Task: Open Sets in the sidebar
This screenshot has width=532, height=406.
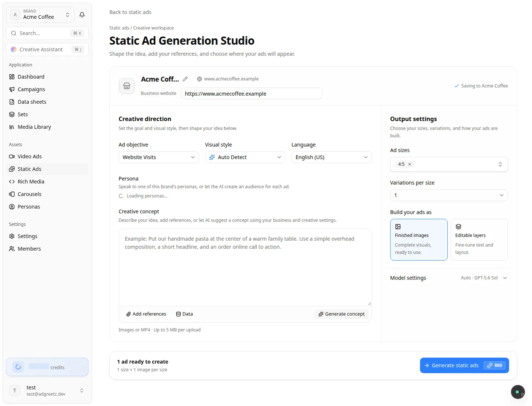Action: (47, 114)
